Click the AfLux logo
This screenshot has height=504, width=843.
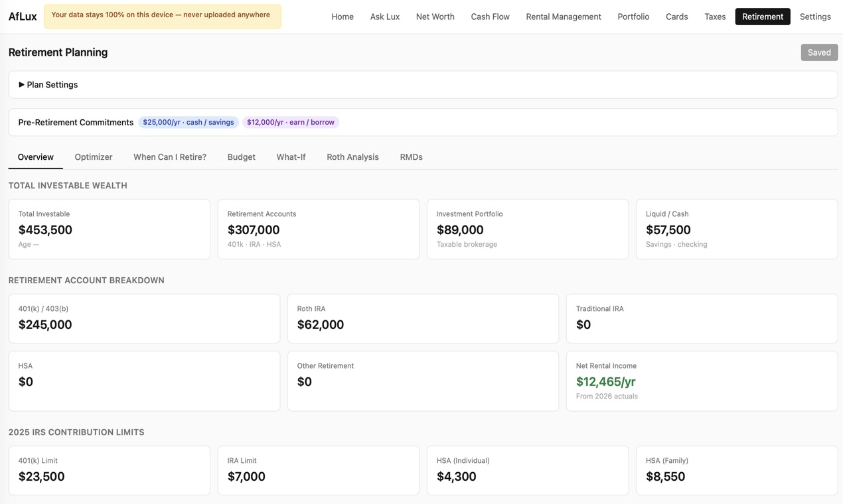[x=23, y=17]
